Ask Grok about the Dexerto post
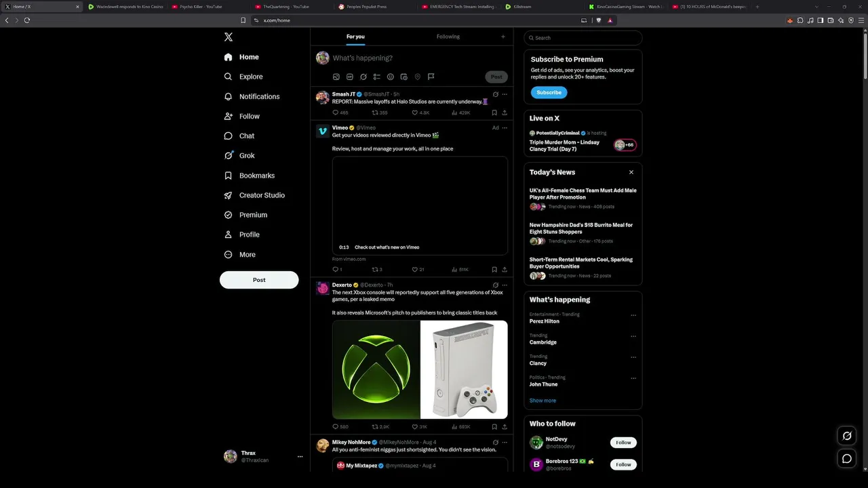This screenshot has height=488, width=868. tap(496, 285)
